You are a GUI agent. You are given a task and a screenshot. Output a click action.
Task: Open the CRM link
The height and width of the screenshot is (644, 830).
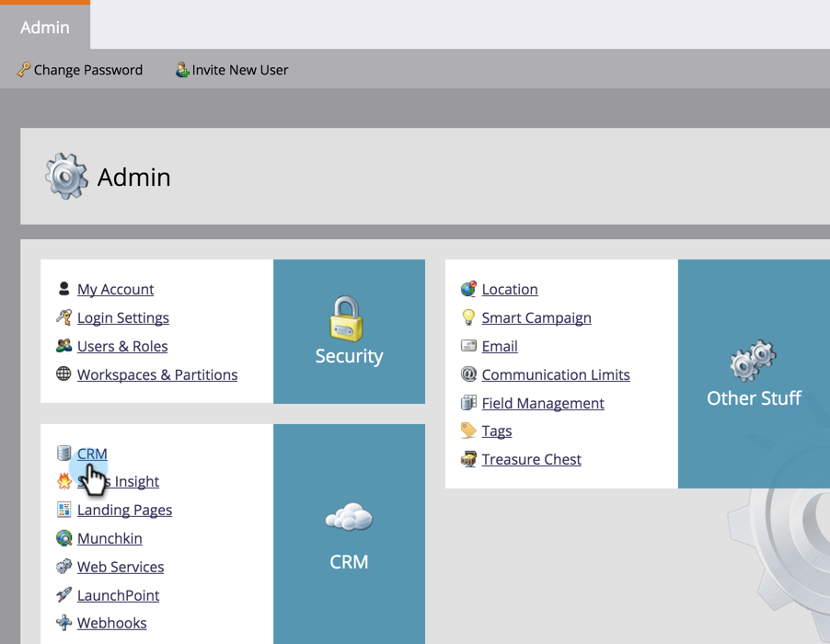(92, 454)
